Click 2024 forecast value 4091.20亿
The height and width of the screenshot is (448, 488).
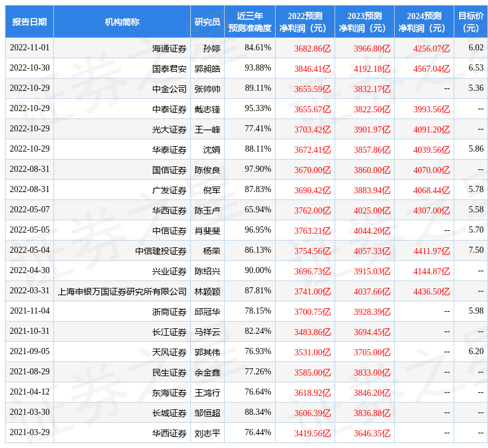coord(432,129)
